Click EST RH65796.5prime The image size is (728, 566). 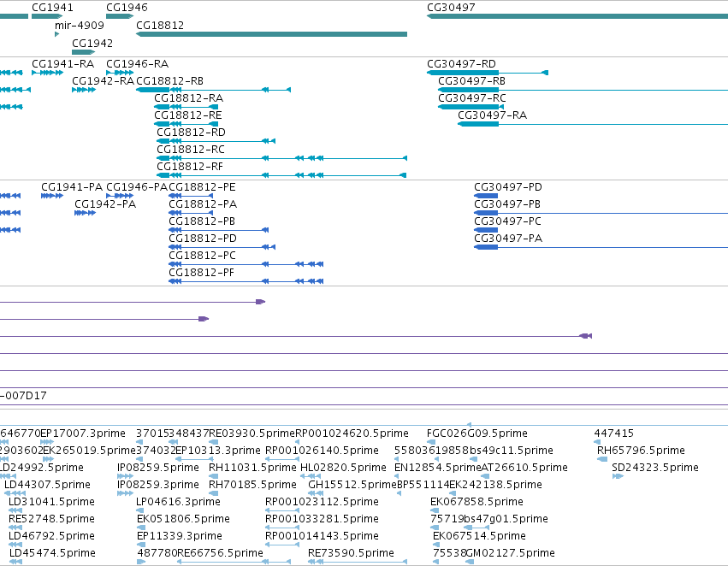pyautogui.click(x=641, y=451)
